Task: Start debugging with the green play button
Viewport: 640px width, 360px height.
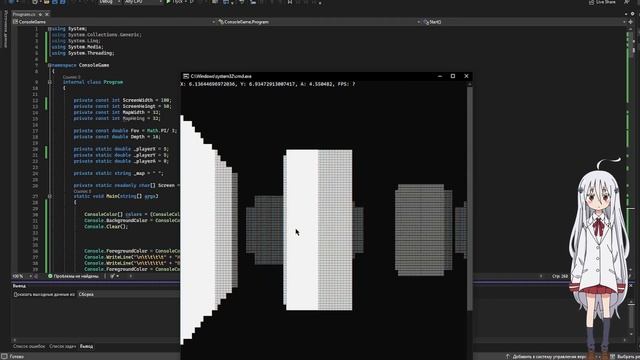Action: point(168,2)
